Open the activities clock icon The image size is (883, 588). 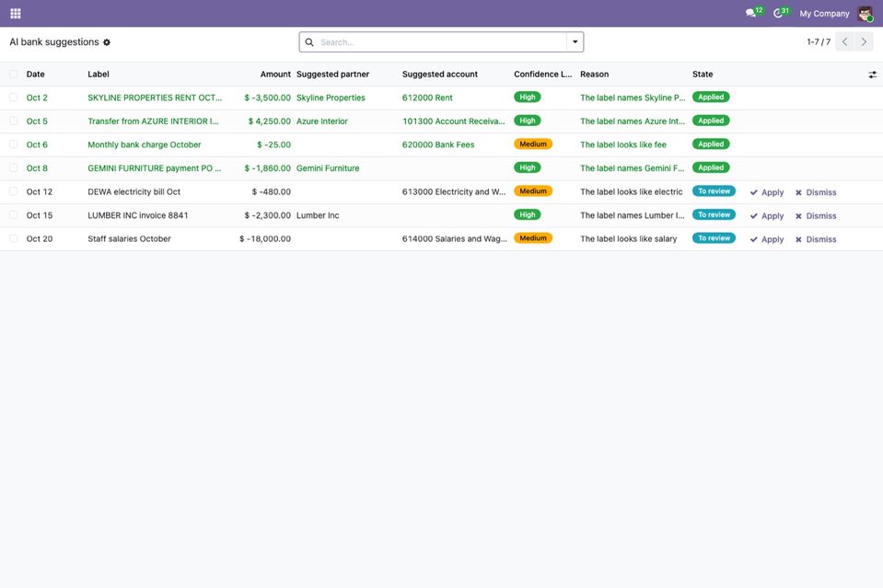(x=778, y=13)
